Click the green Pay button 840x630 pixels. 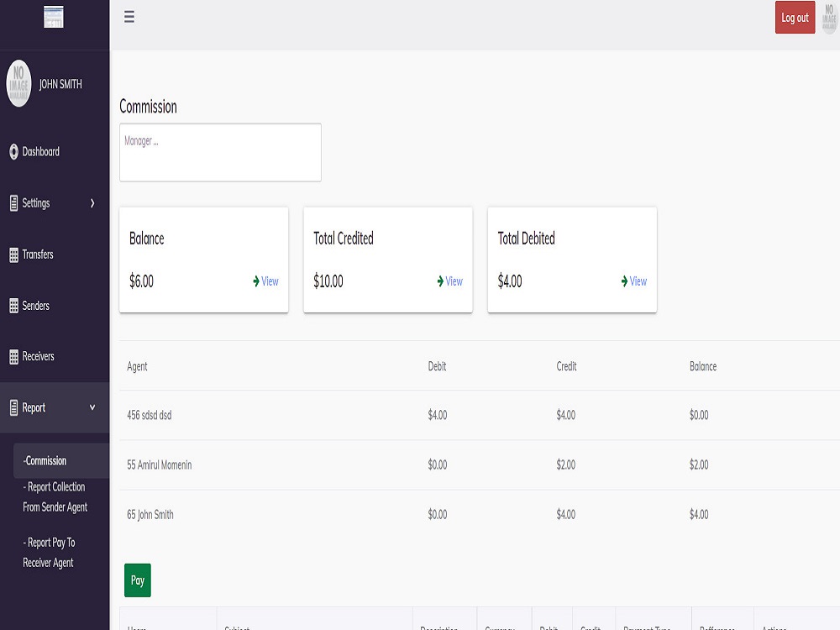pyautogui.click(x=138, y=580)
